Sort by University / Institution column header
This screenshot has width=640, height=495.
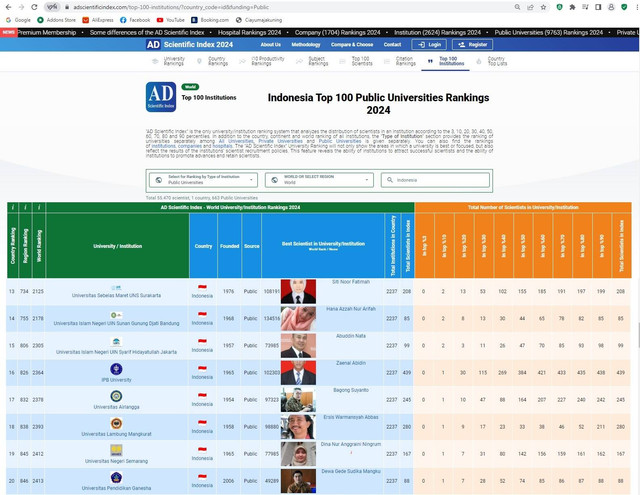point(118,246)
